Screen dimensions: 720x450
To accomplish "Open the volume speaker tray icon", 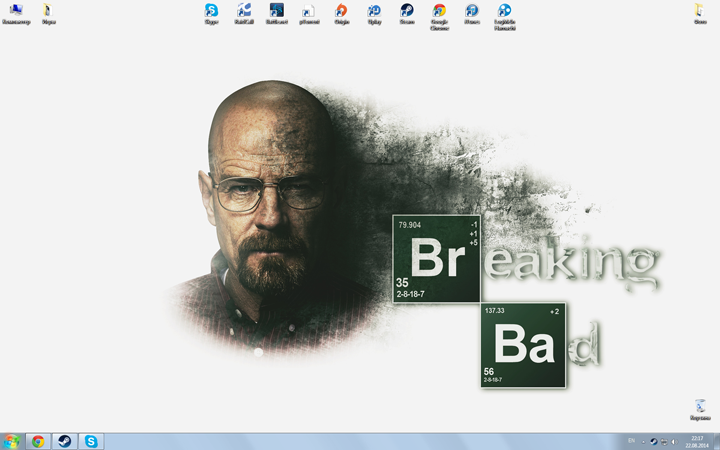I will coord(674,442).
